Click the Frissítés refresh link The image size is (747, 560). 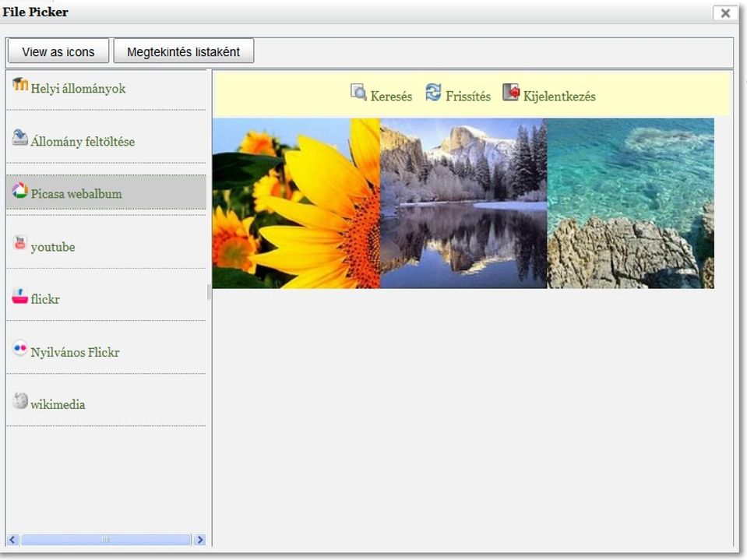point(468,97)
